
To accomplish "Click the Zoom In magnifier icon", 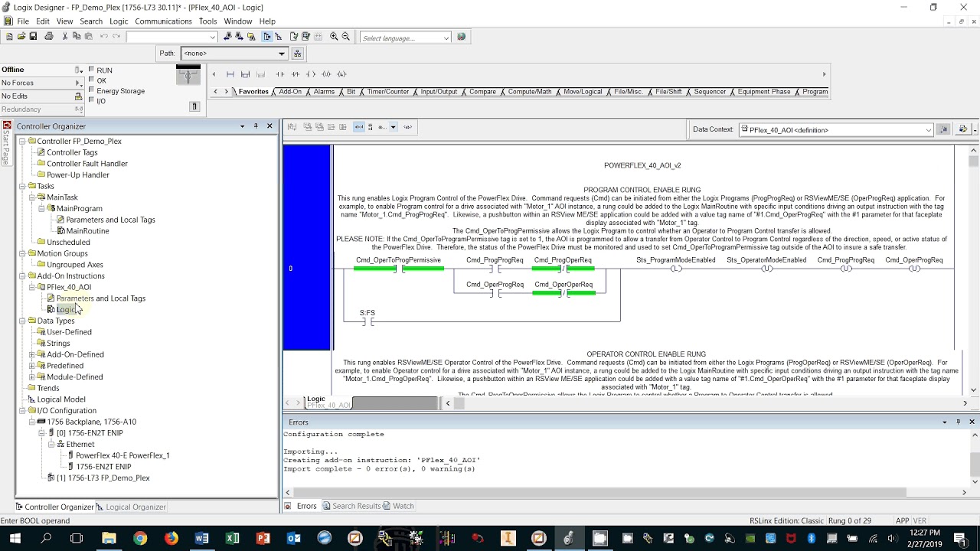I will pos(334,37).
